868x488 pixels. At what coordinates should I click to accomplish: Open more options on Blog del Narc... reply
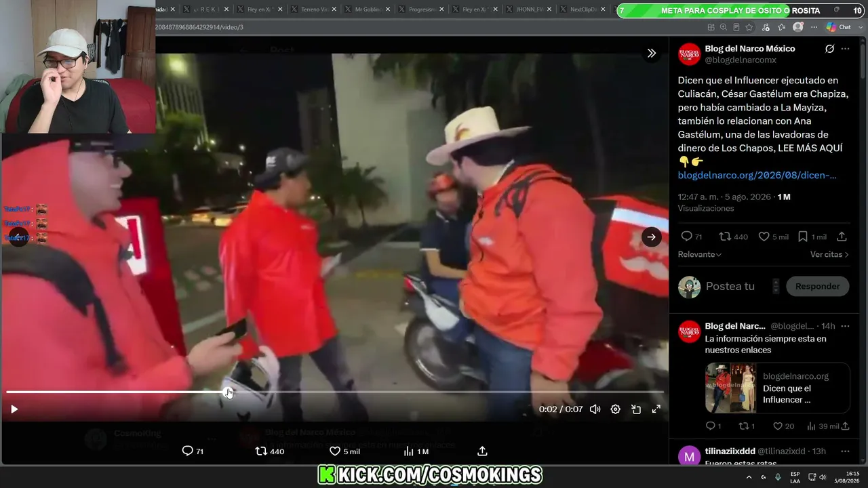(x=845, y=326)
